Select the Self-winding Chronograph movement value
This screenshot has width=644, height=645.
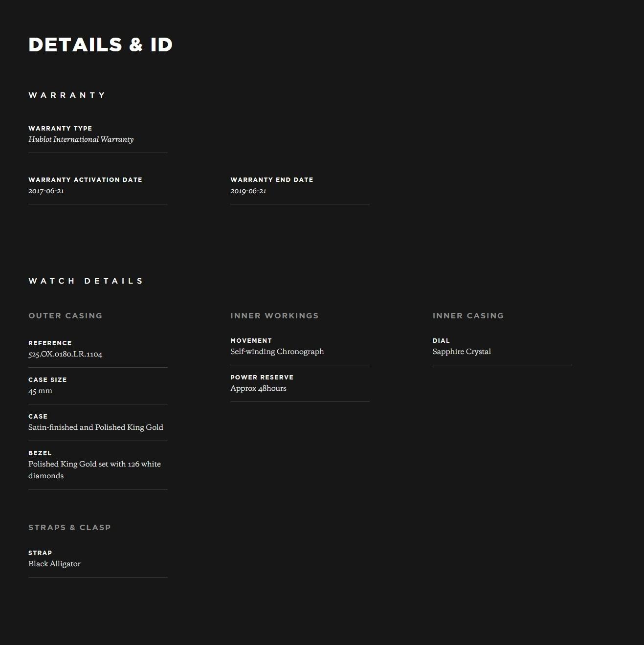tap(277, 352)
